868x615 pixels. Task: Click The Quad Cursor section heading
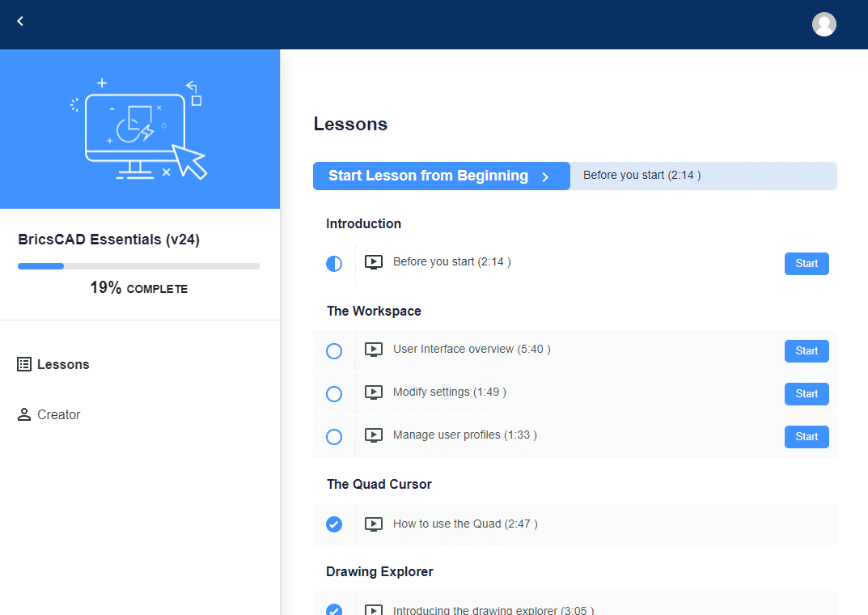click(x=379, y=485)
